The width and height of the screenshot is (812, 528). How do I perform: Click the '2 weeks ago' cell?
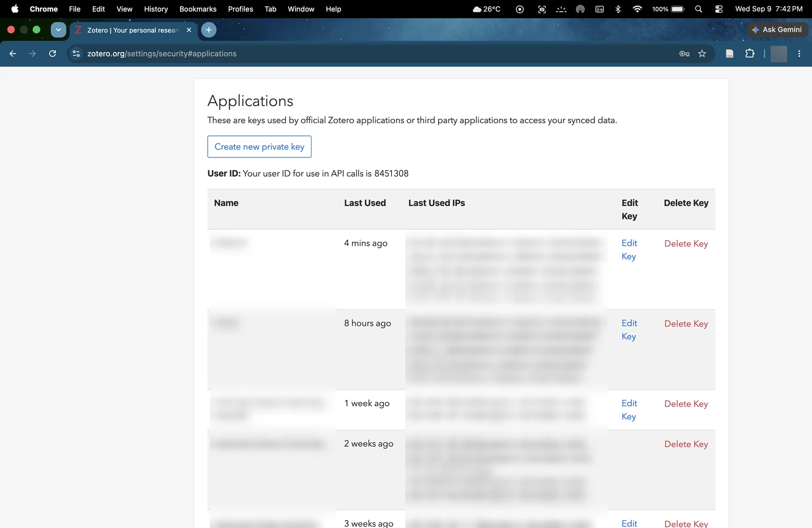click(x=368, y=443)
